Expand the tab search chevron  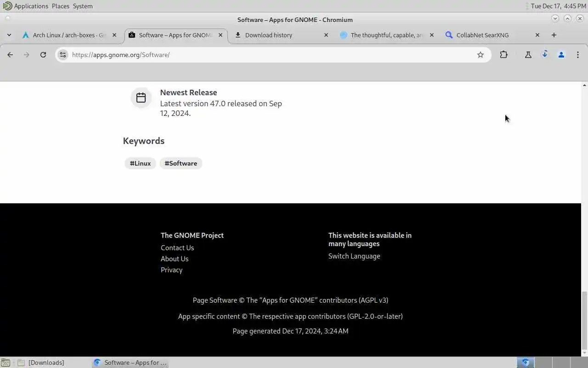coord(9,35)
